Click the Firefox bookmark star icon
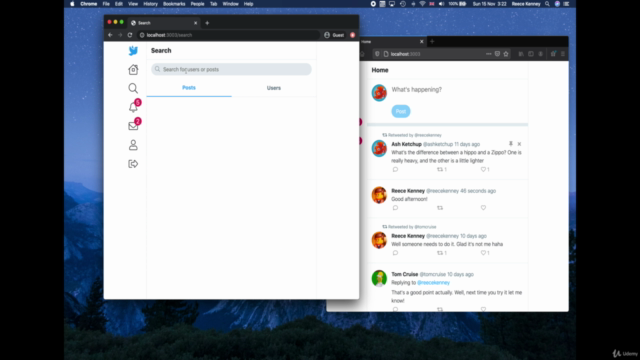Screen dimensions: 640x360 click(x=506, y=54)
